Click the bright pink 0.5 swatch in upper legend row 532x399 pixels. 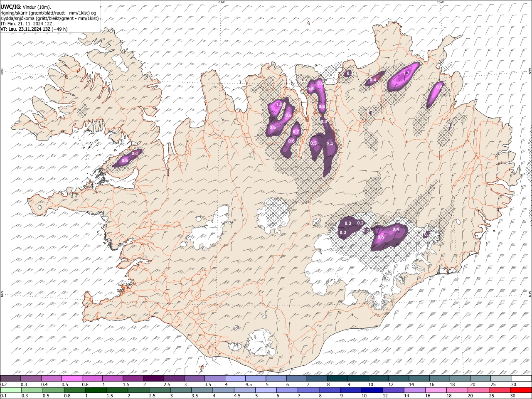(x=72, y=379)
